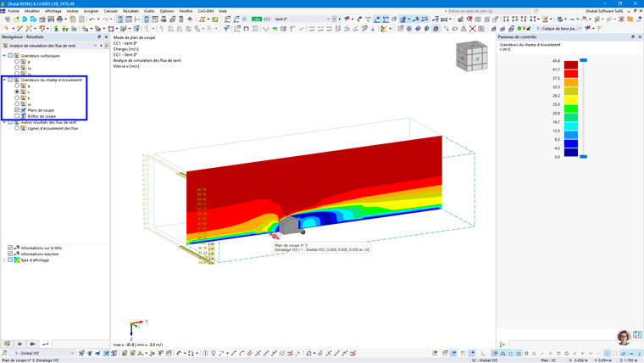Click the Navigator Results tab icon
644x363 pixels.
click(x=46, y=343)
